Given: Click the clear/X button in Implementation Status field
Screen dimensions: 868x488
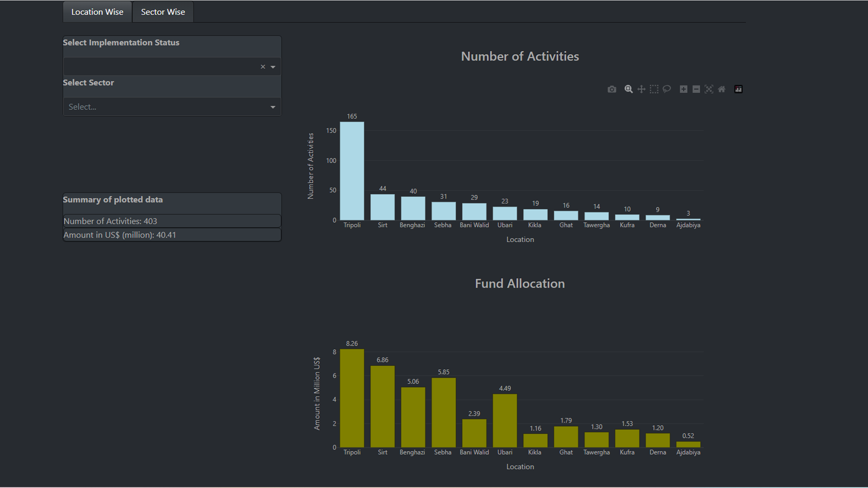Looking at the screenshot, I should (x=262, y=66).
